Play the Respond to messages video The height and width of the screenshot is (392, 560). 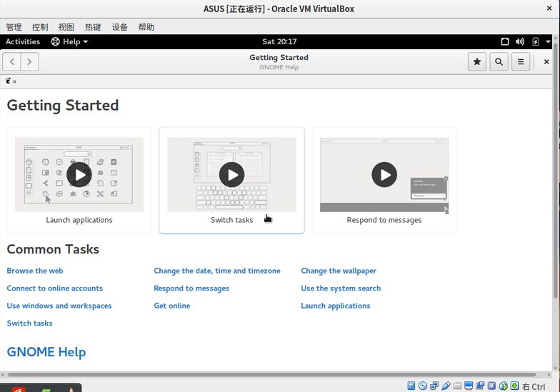pyautogui.click(x=384, y=174)
